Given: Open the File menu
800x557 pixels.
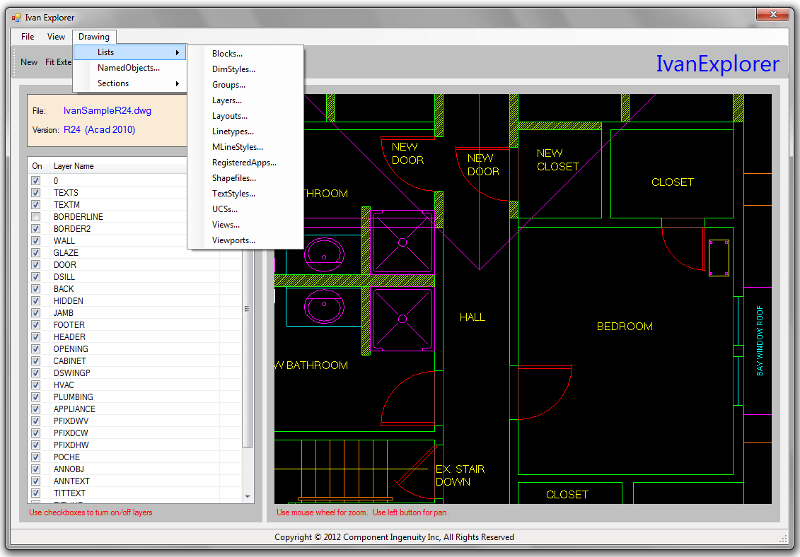Looking at the screenshot, I should pos(28,37).
